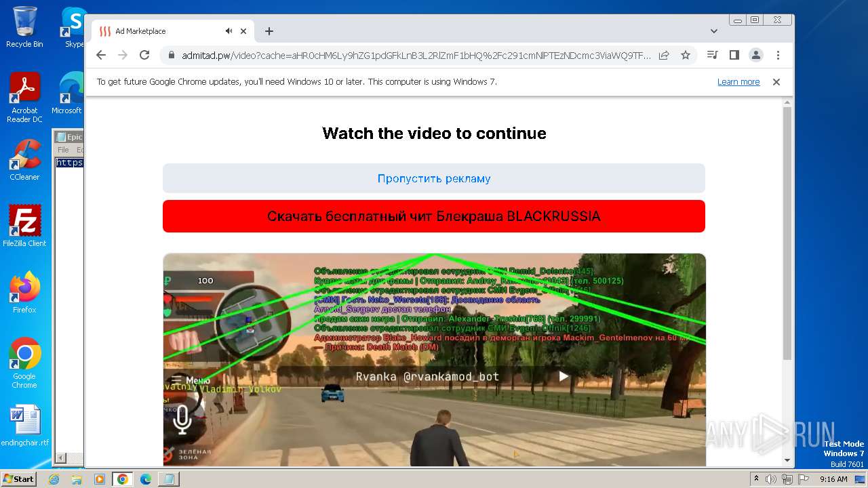Open Acrobat Reader DC shortcut
This screenshot has height=488, width=868.
coord(24,98)
